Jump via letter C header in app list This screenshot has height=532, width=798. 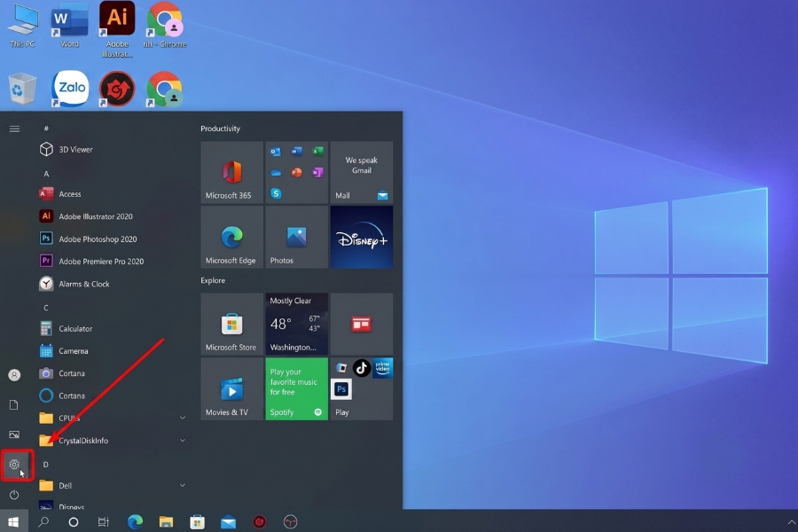46,308
